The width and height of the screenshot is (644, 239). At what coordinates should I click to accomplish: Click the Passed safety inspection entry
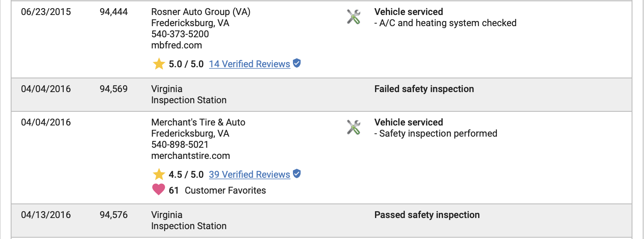[x=427, y=215]
